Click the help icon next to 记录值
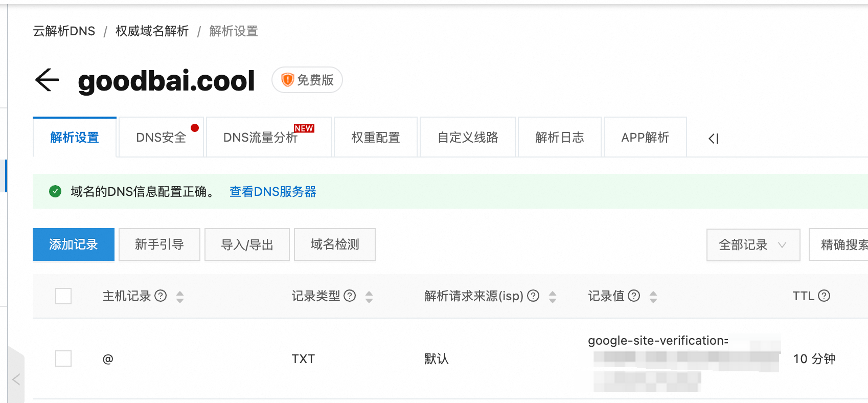The height and width of the screenshot is (403, 868). point(634,296)
